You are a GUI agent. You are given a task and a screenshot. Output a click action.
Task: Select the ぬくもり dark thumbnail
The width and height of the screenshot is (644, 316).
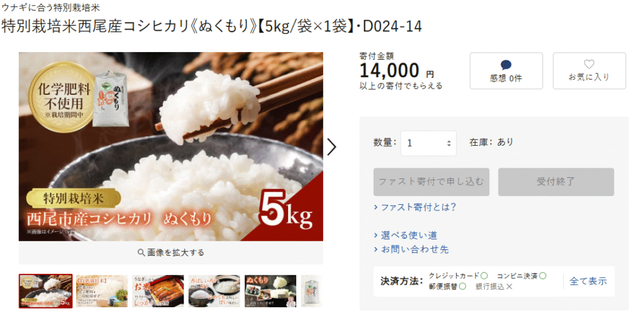pos(270,291)
